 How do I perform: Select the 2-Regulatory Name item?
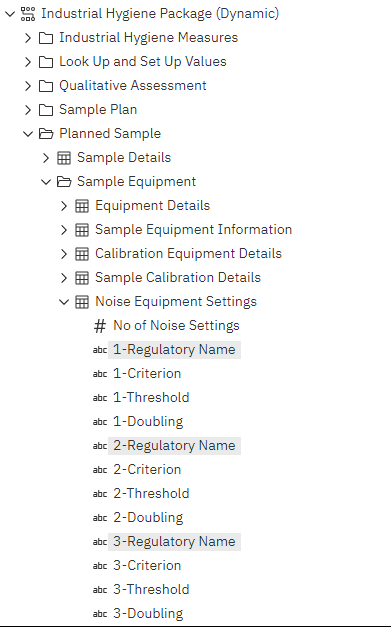(x=174, y=445)
